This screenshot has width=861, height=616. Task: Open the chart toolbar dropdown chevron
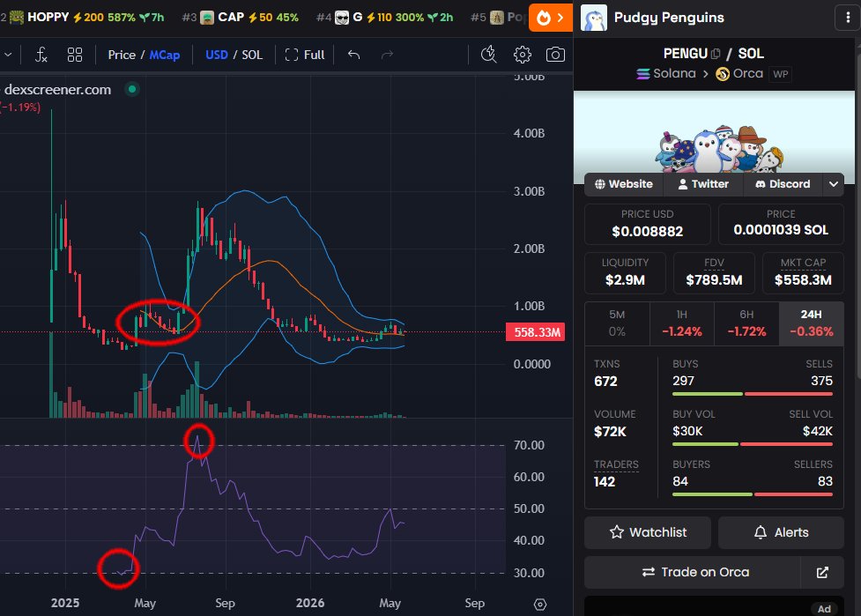tap(8, 55)
